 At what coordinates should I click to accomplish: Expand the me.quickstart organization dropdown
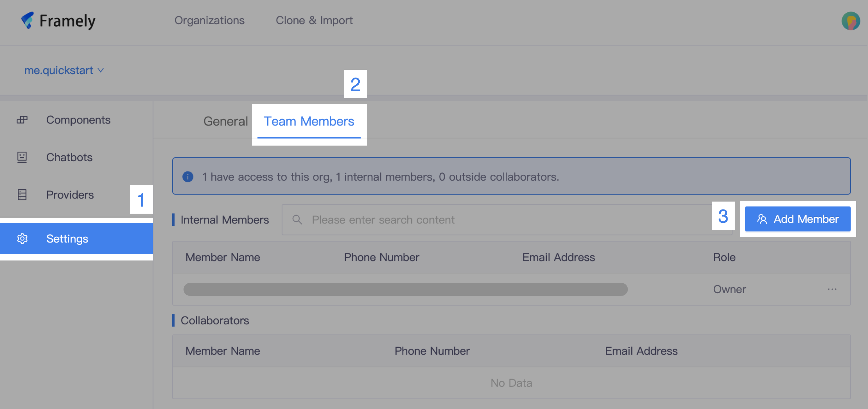pos(64,70)
